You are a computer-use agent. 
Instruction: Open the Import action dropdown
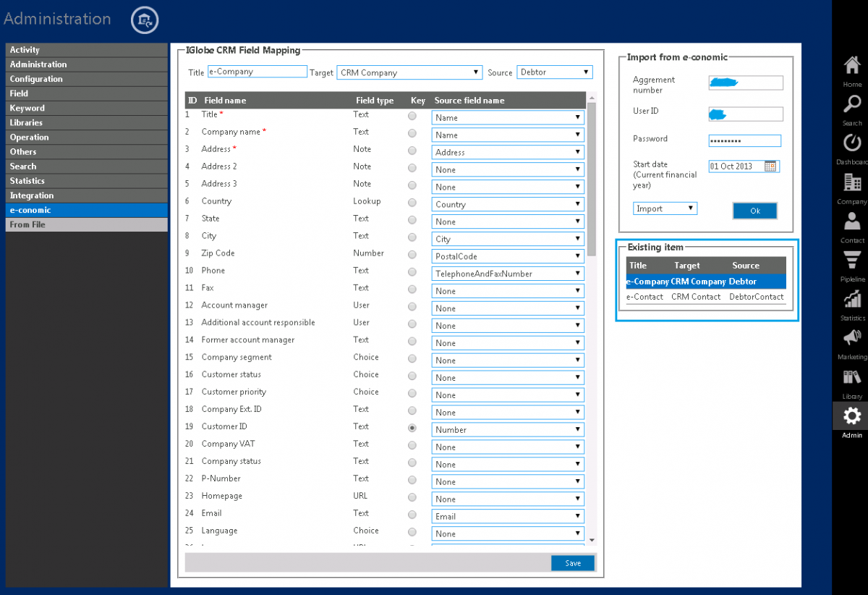(665, 208)
